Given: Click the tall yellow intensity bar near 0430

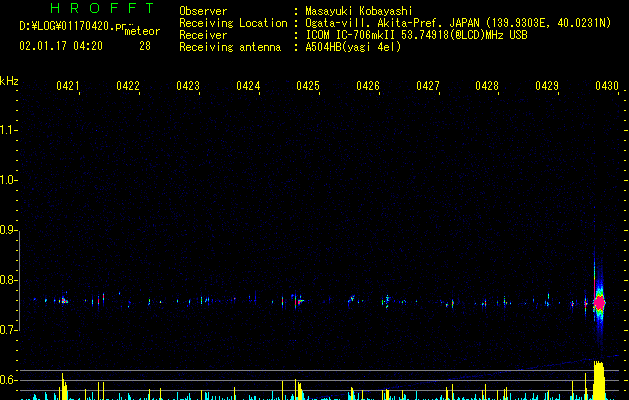Looking at the screenshot, I should 599,380.
